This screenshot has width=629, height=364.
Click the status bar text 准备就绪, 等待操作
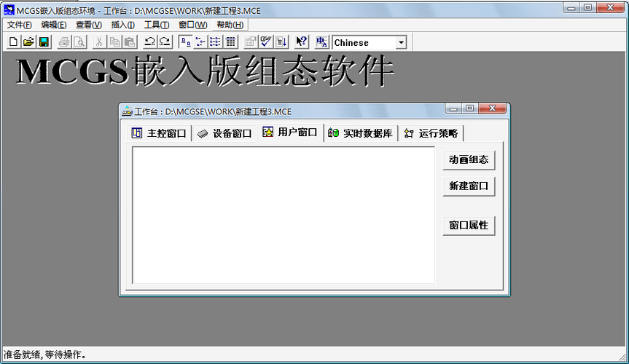[x=44, y=355]
